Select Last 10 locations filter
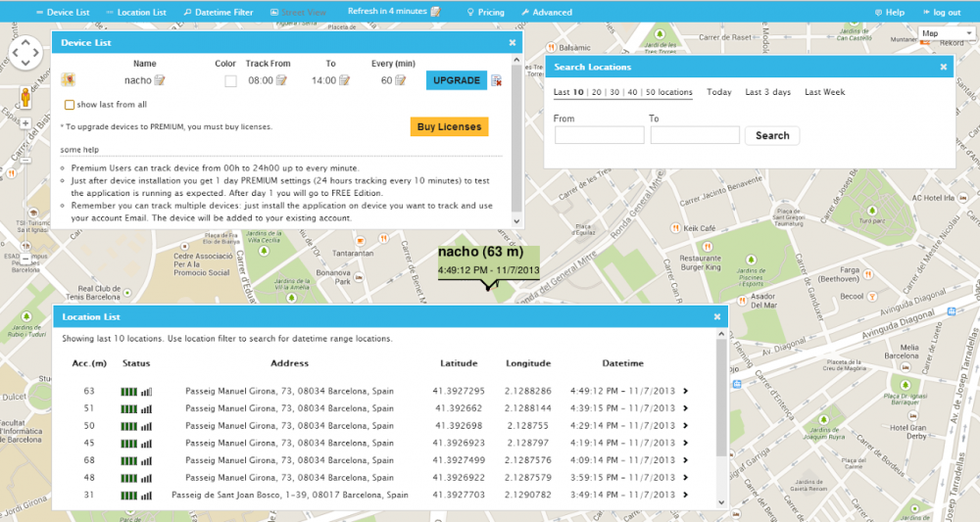This screenshot has height=522, width=980. [568, 92]
